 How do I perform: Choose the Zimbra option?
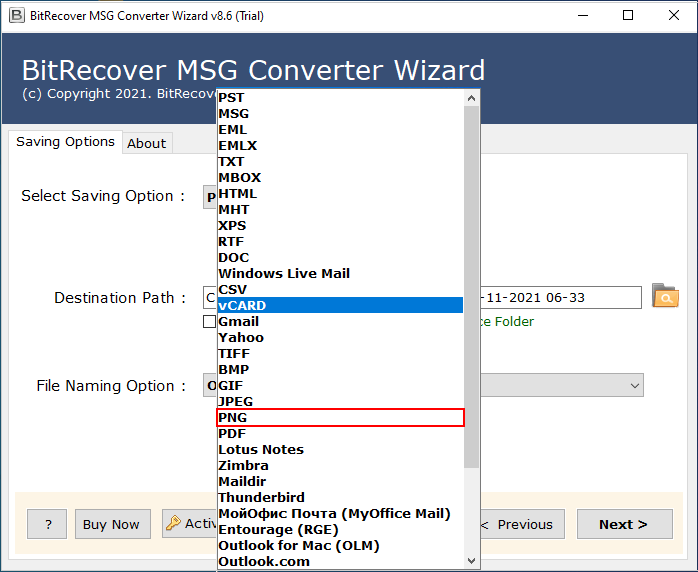click(340, 466)
